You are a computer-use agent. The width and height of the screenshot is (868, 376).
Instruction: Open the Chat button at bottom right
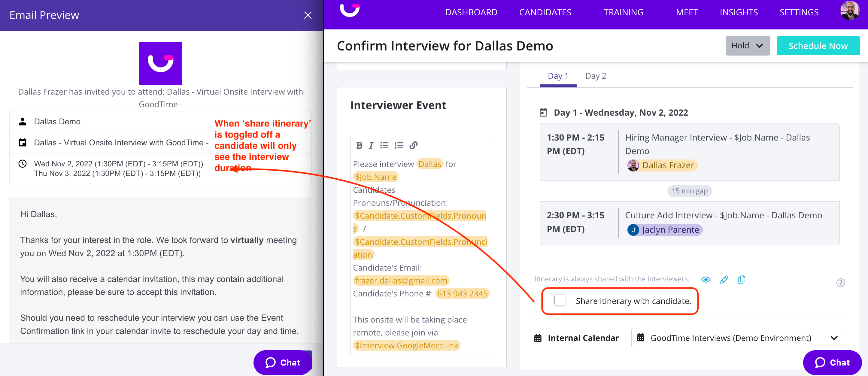pyautogui.click(x=832, y=362)
